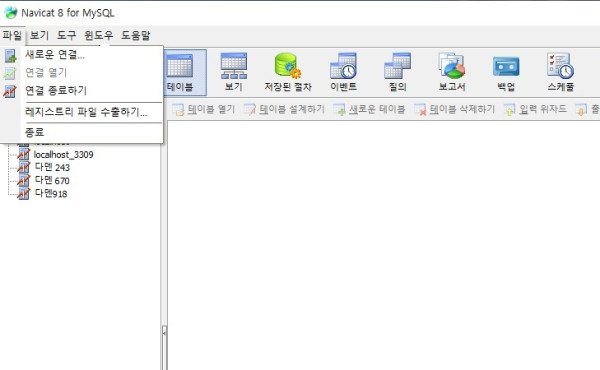The image size is (600, 370).
Task: Select the 다멘 670 connection
Action: coord(52,180)
